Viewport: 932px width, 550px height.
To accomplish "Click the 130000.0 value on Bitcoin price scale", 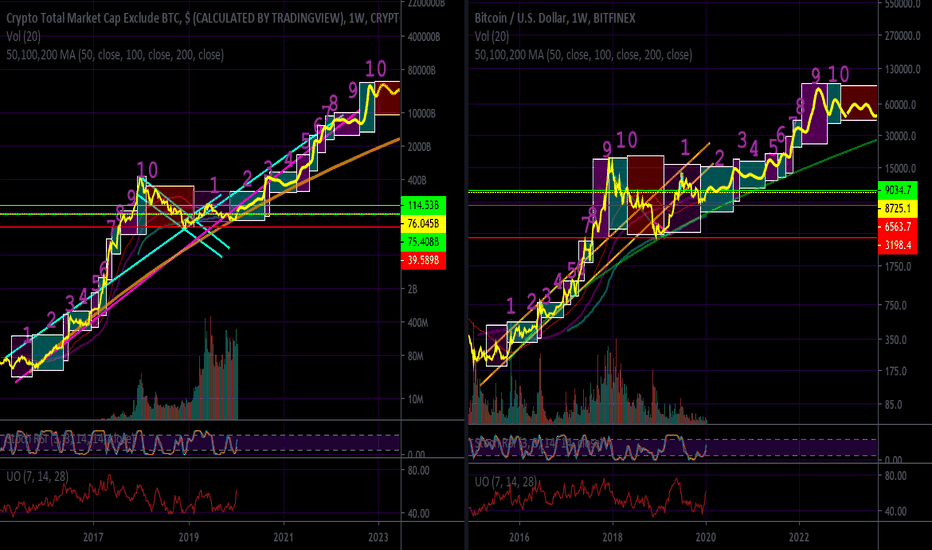I will pyautogui.click(x=902, y=70).
